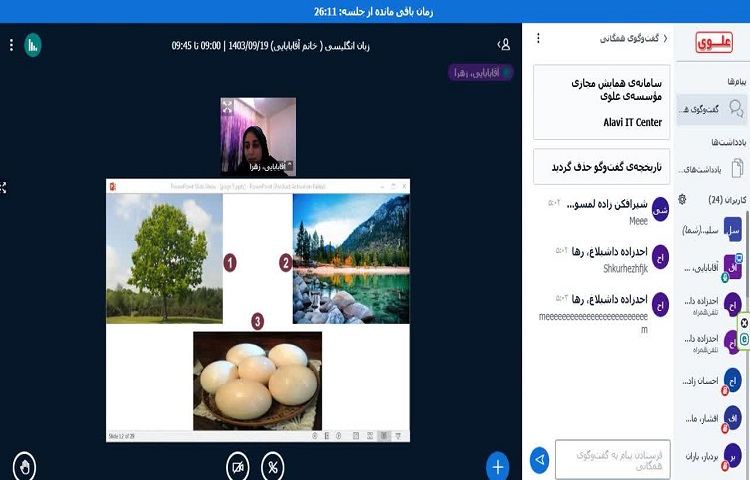This screenshot has height=480, width=750.
Task: Toggle the webcam sharing button
Action: 238,467
